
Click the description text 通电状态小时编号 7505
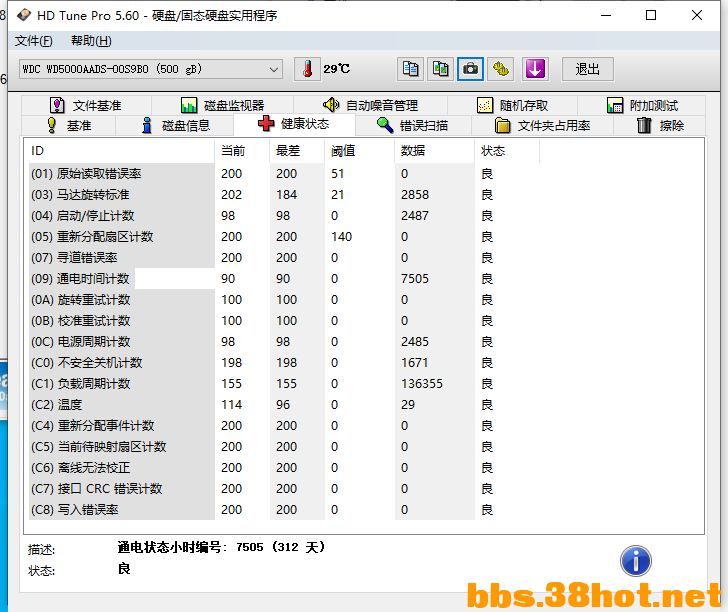(x=221, y=547)
